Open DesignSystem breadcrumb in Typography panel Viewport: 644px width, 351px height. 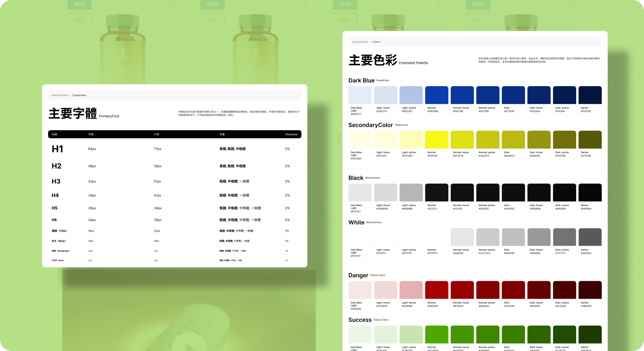60,95
